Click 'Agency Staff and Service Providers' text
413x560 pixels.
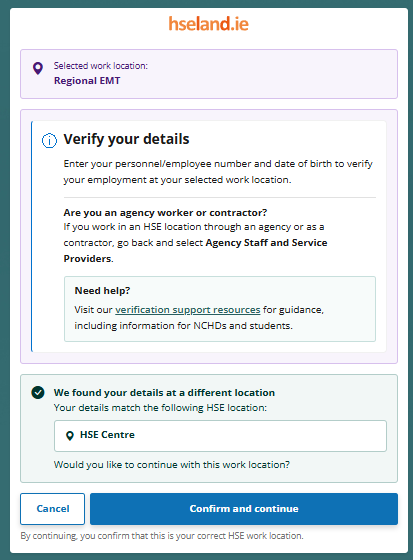(x=195, y=250)
